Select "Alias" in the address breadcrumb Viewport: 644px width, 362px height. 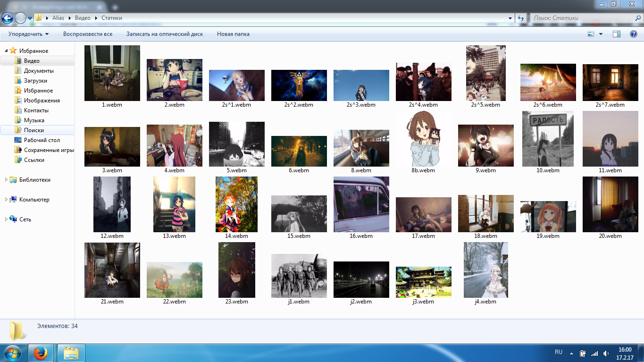coord(59,18)
